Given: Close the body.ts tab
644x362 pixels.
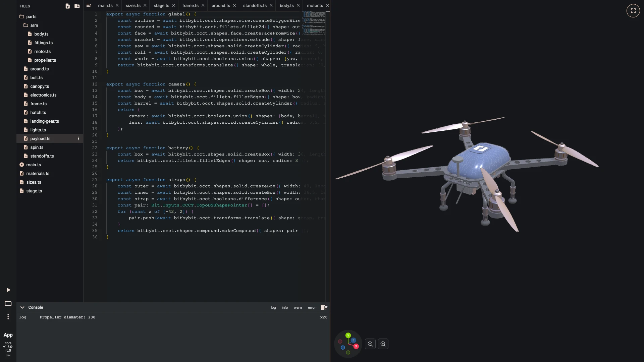Looking at the screenshot, I should coord(298,5).
